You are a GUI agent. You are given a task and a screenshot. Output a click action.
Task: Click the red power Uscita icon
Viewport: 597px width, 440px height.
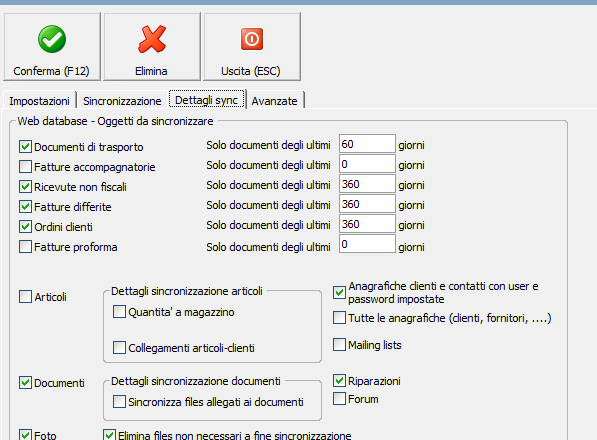coord(252,39)
